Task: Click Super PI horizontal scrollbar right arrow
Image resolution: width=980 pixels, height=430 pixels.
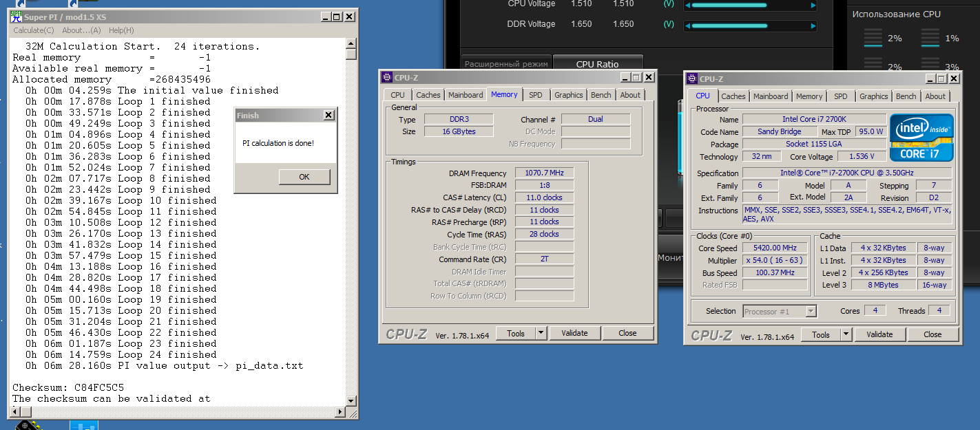Action: tap(340, 411)
